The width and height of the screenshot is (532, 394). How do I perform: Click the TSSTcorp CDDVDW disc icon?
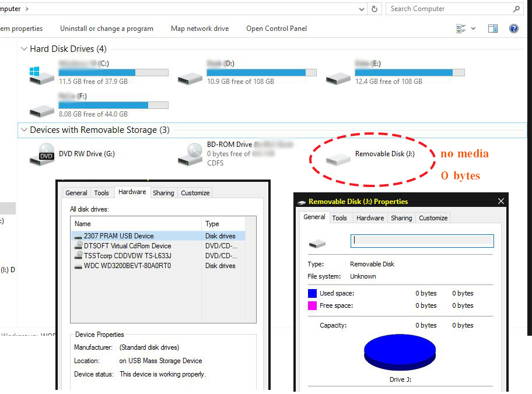coord(79,255)
